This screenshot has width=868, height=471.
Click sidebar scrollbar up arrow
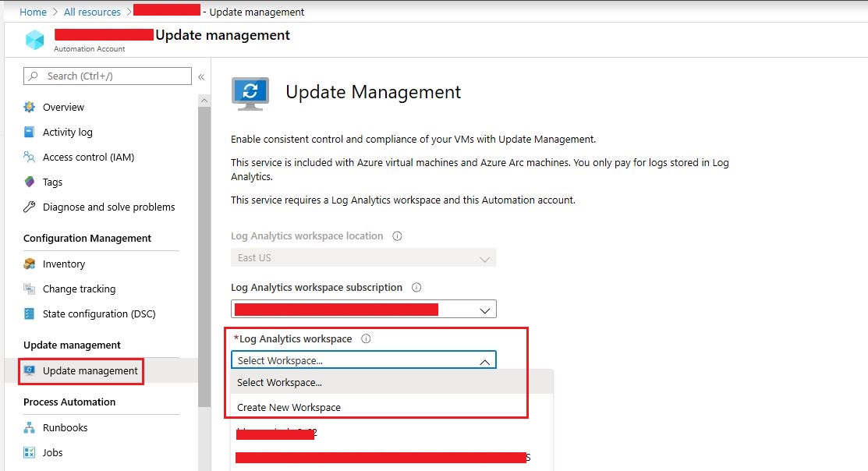[204, 101]
